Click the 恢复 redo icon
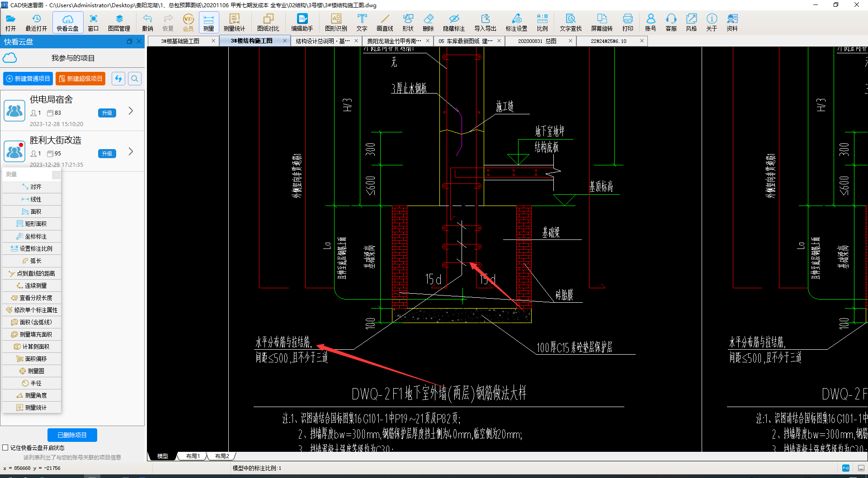 point(168,22)
